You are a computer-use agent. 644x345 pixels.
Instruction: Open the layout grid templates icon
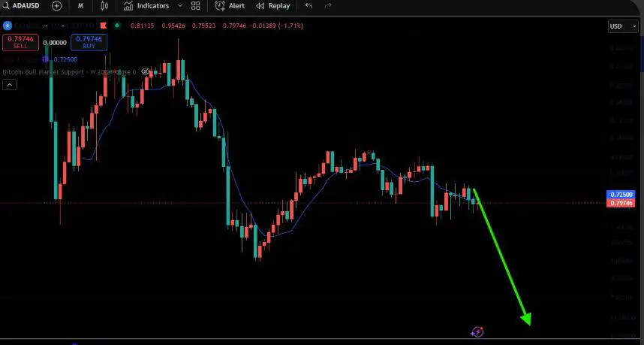coord(195,6)
